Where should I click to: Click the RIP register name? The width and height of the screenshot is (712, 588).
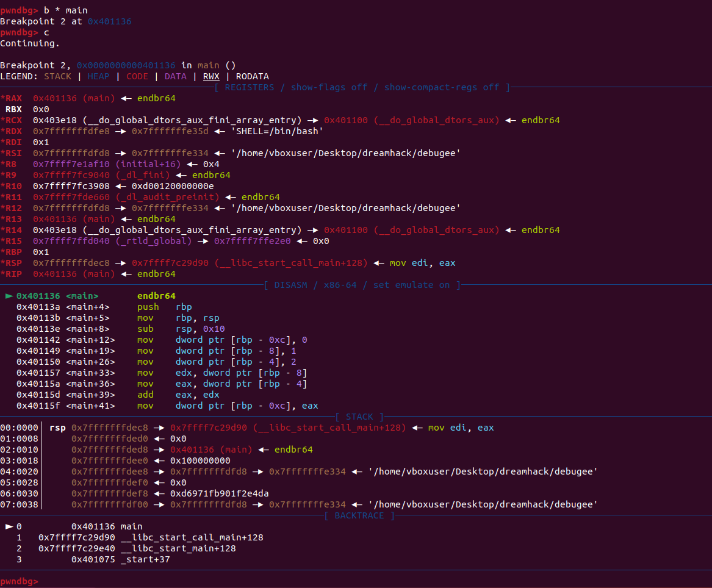(x=13, y=274)
